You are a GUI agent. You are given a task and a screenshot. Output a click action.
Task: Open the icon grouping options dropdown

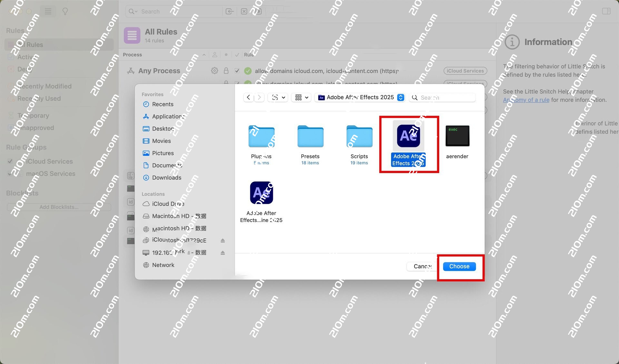[x=302, y=97]
